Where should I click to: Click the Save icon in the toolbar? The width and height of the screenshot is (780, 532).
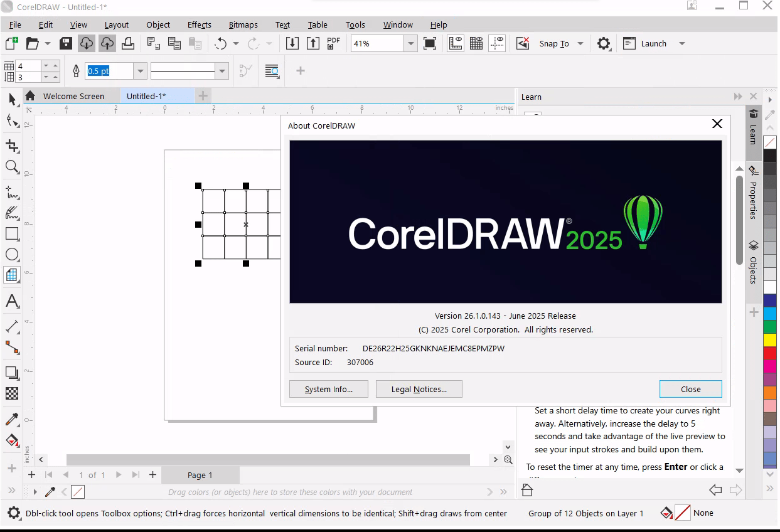(66, 43)
